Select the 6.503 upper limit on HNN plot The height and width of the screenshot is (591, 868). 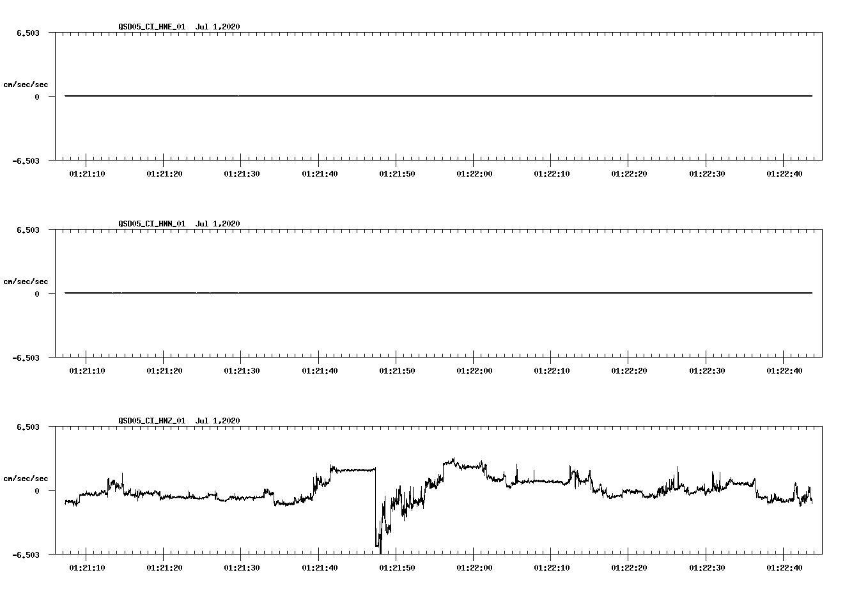(x=28, y=230)
